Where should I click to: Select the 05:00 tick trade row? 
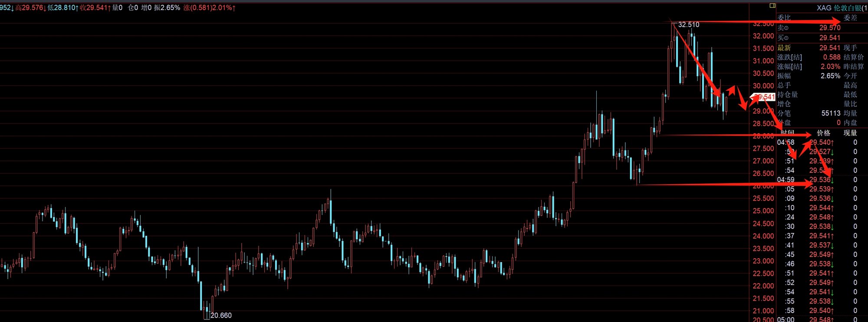point(816,319)
